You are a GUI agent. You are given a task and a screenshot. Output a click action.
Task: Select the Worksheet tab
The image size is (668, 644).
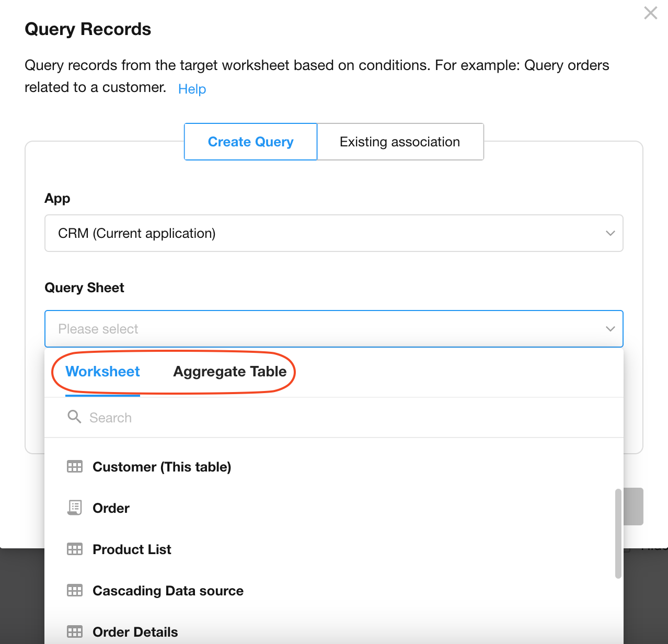(102, 372)
